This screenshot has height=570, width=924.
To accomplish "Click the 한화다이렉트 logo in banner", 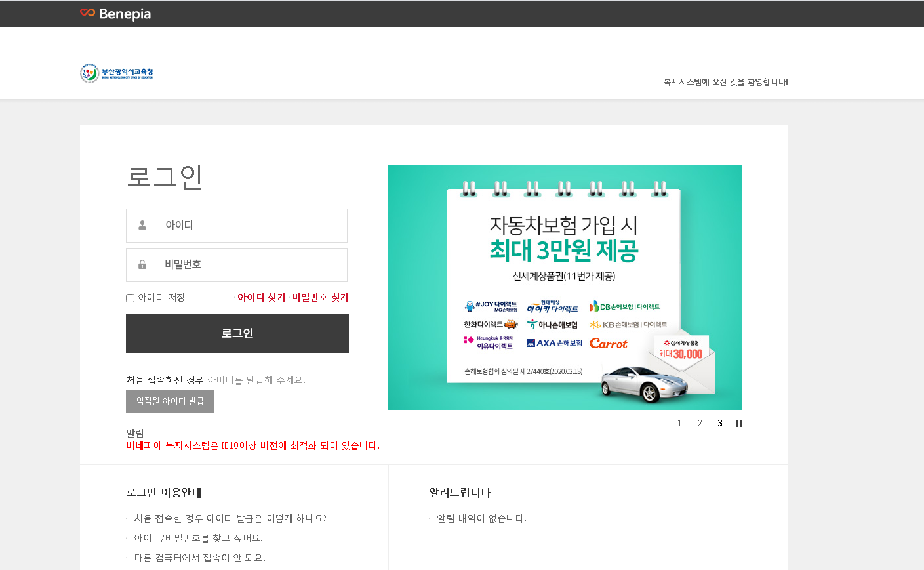I will coord(491,324).
